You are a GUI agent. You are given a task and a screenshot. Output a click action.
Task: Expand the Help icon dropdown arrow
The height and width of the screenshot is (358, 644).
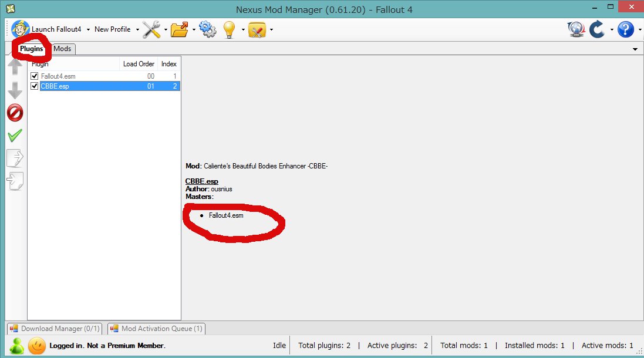pos(639,29)
